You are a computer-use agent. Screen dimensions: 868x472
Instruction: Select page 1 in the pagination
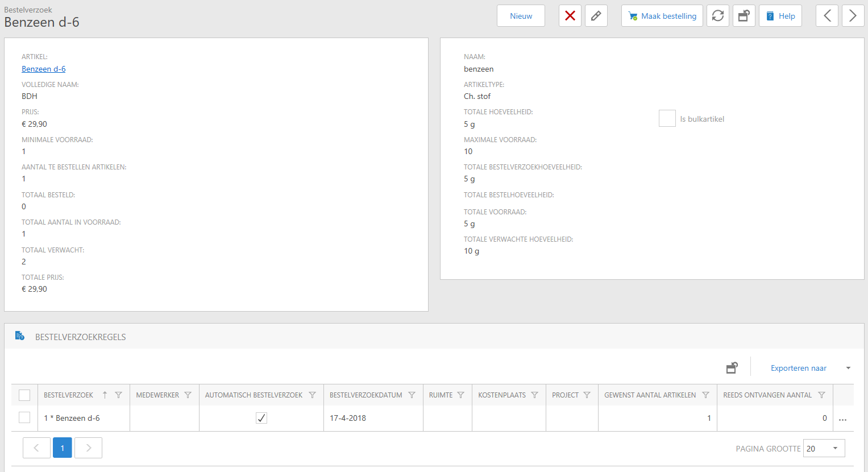pos(63,448)
